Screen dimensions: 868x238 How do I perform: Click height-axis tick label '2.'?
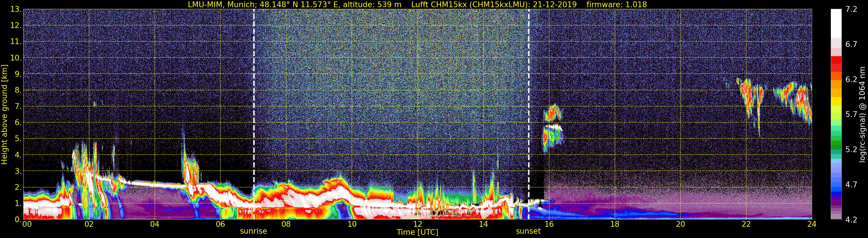18,188
